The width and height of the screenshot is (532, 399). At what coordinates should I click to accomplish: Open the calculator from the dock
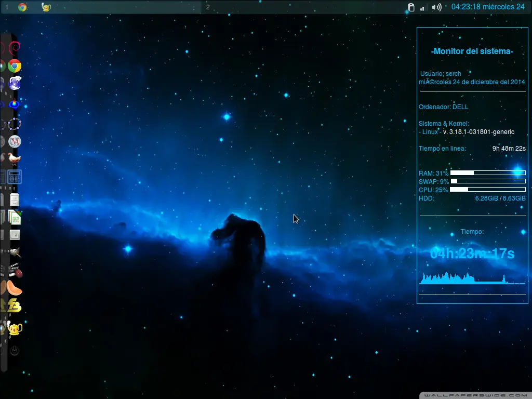pyautogui.click(x=15, y=177)
